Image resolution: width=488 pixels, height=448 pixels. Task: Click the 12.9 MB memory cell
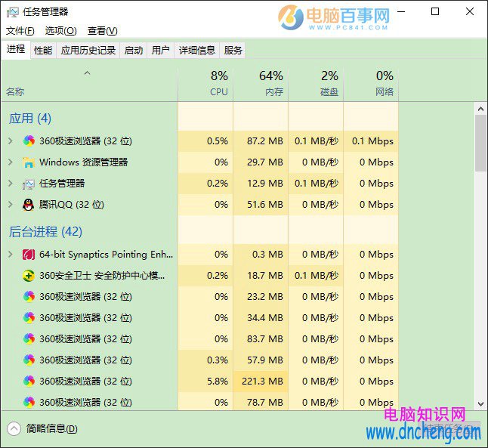click(261, 184)
